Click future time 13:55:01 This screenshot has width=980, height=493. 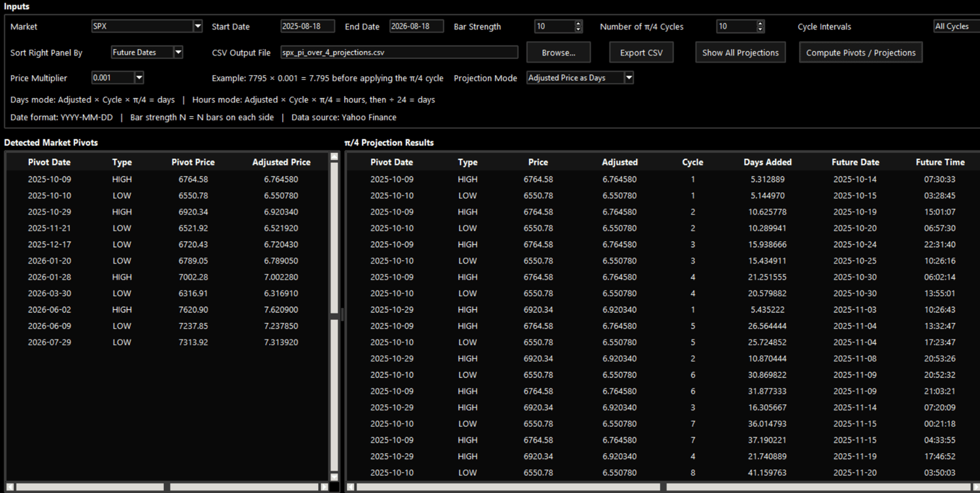(x=940, y=294)
